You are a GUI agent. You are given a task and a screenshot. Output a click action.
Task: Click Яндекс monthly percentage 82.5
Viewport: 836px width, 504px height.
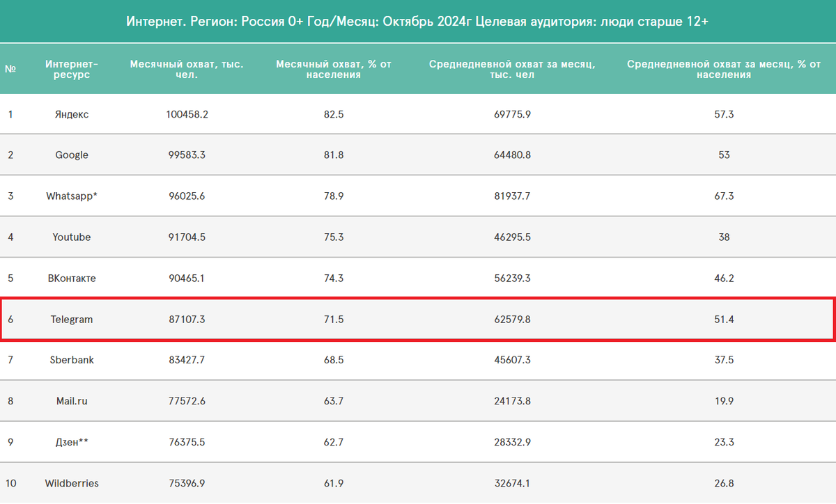tap(334, 114)
